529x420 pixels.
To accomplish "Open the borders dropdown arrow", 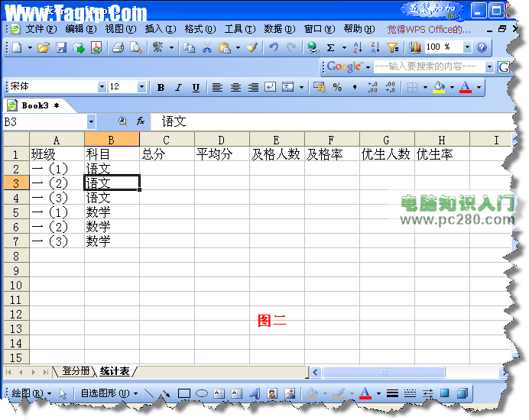I will point(425,88).
